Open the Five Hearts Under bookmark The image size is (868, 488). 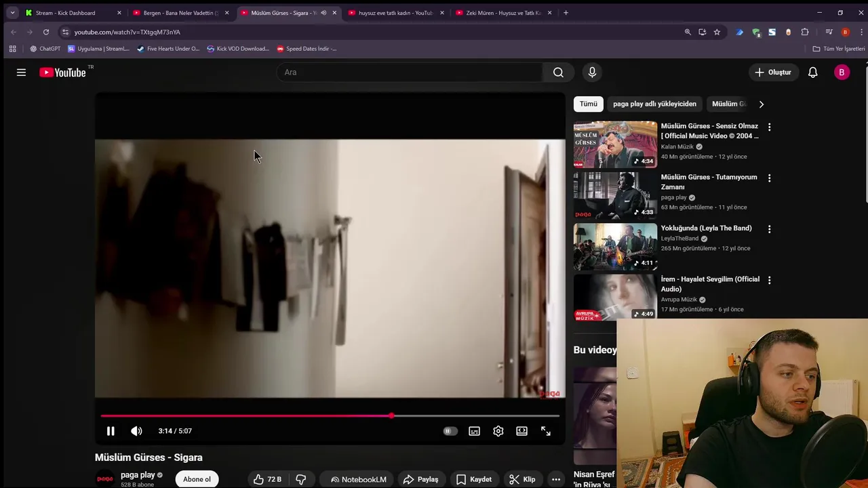tap(168, 49)
